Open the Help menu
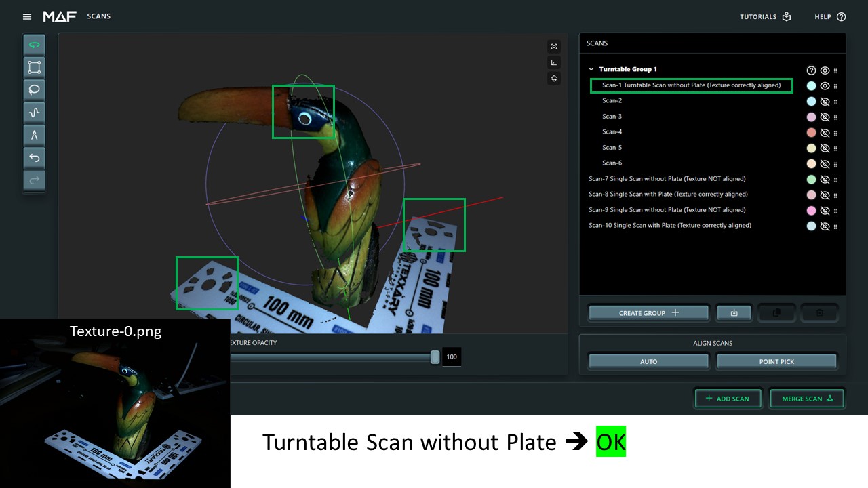868x488 pixels. 830,17
